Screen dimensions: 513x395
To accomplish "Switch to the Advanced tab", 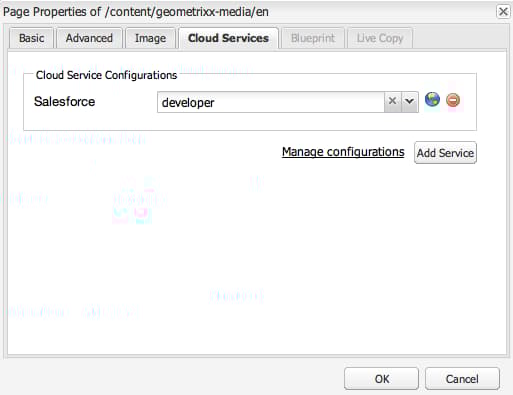I will coord(89,38).
